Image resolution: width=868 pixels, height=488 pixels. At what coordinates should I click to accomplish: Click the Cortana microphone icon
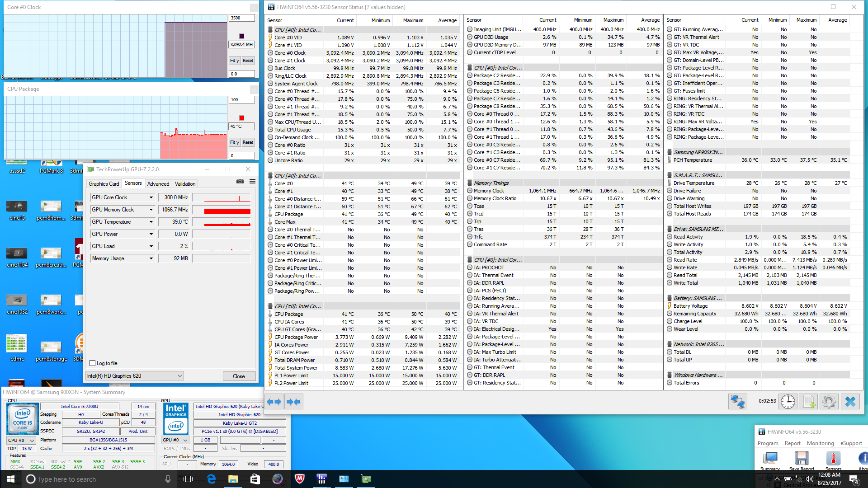pyautogui.click(x=168, y=479)
